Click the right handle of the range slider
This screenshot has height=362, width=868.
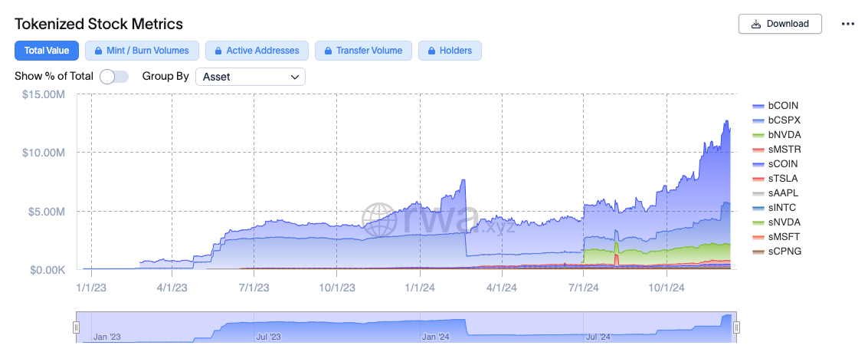click(x=736, y=327)
